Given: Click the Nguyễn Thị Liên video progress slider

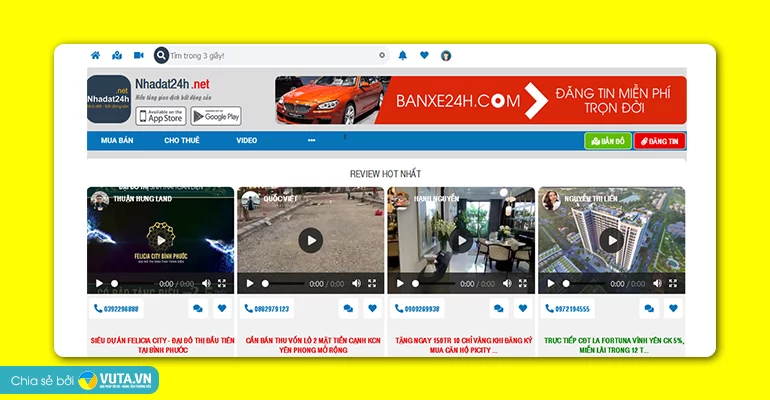Looking at the screenshot, I should pyautogui.click(x=584, y=284).
